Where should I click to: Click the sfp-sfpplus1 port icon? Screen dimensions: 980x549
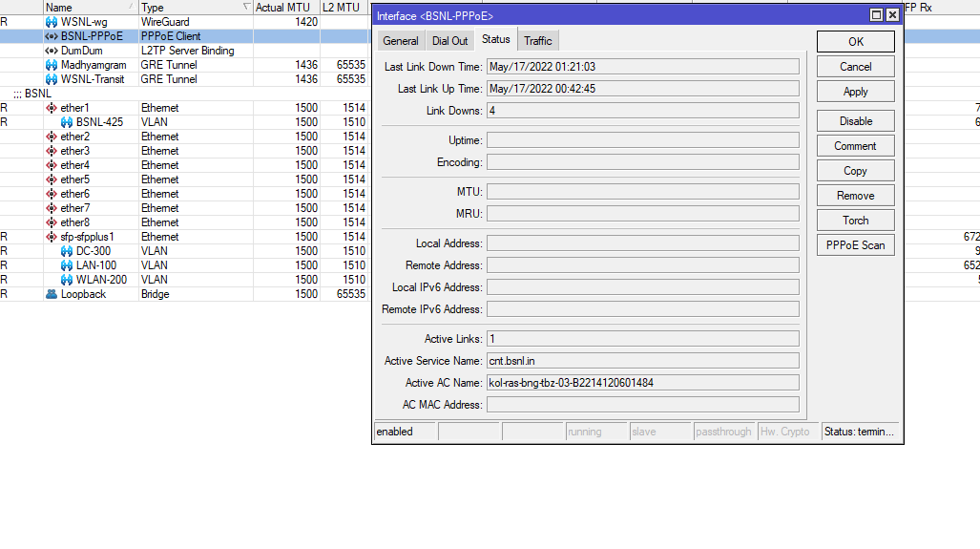click(52, 238)
